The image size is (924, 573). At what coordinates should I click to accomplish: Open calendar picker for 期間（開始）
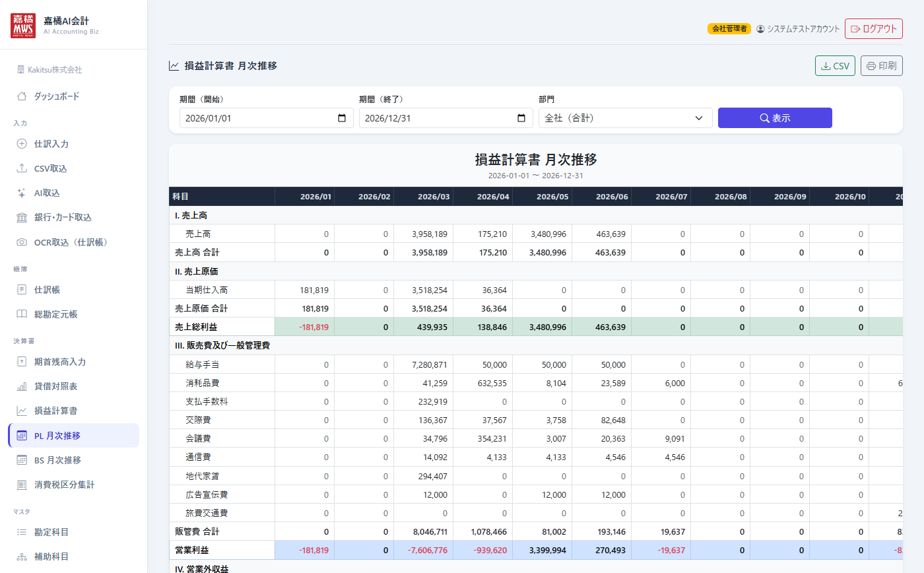tap(342, 118)
